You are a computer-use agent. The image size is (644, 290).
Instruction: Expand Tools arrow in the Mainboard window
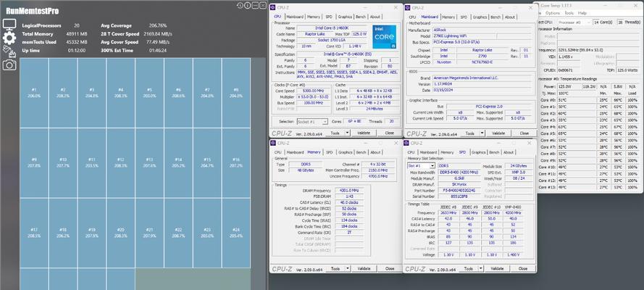click(x=482, y=133)
